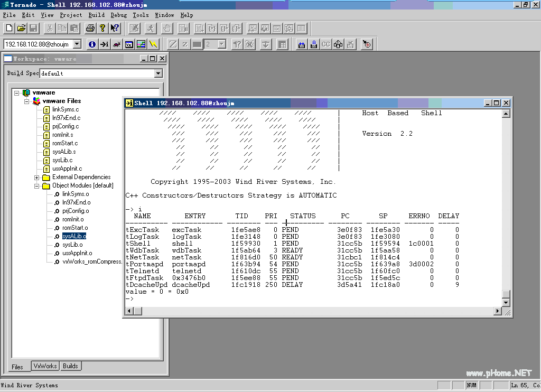Viewport: 541px width, 392px height.
Task: Click the large Z toolbar icon
Action: coord(173,44)
